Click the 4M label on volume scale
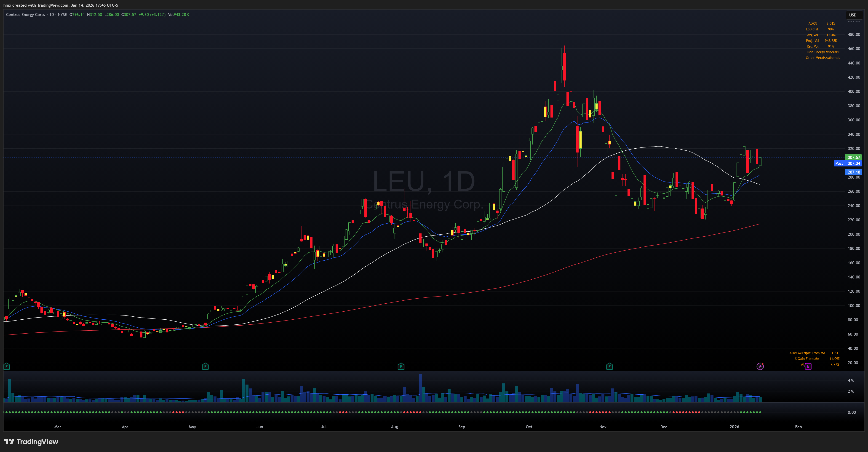 coord(850,380)
